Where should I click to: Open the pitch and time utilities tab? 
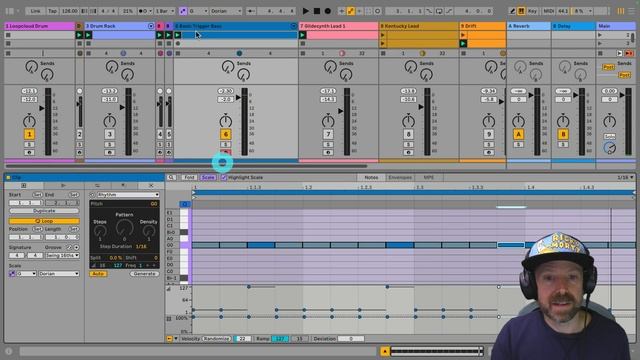pyautogui.click(x=97, y=186)
